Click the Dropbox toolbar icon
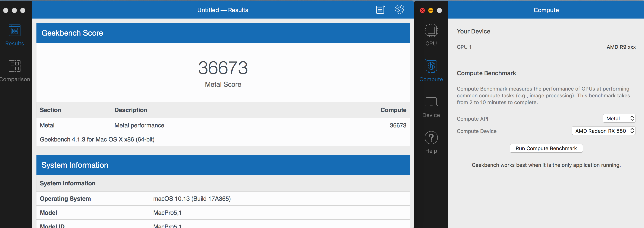The image size is (644, 228). point(399,10)
